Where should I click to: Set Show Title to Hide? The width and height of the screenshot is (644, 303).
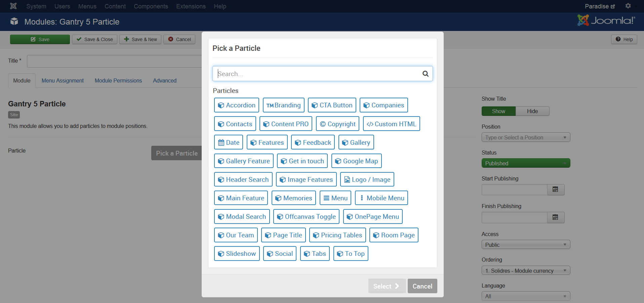(x=532, y=111)
